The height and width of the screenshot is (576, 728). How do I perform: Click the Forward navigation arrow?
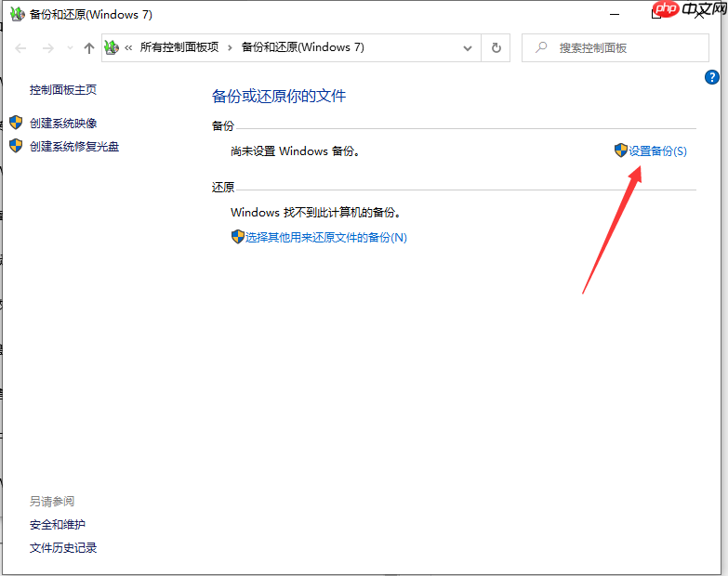[x=47, y=47]
